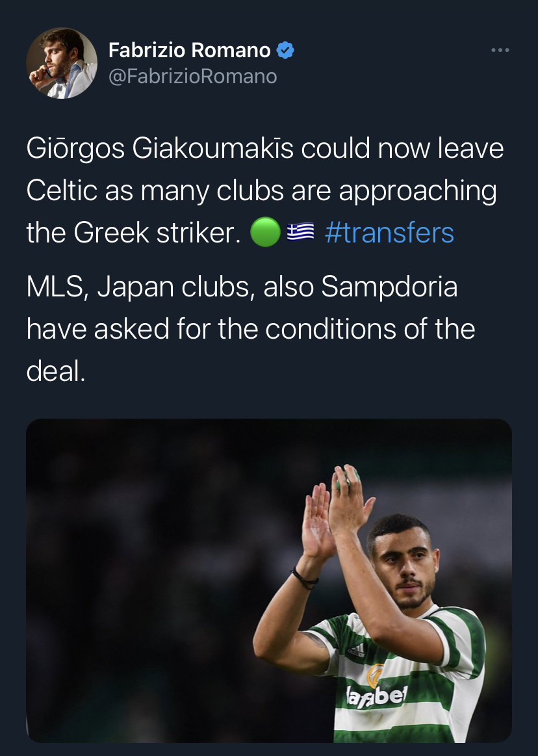This screenshot has height=756, width=538.
Task: Click the word Sampdoria in the tweet
Action: tap(389, 287)
